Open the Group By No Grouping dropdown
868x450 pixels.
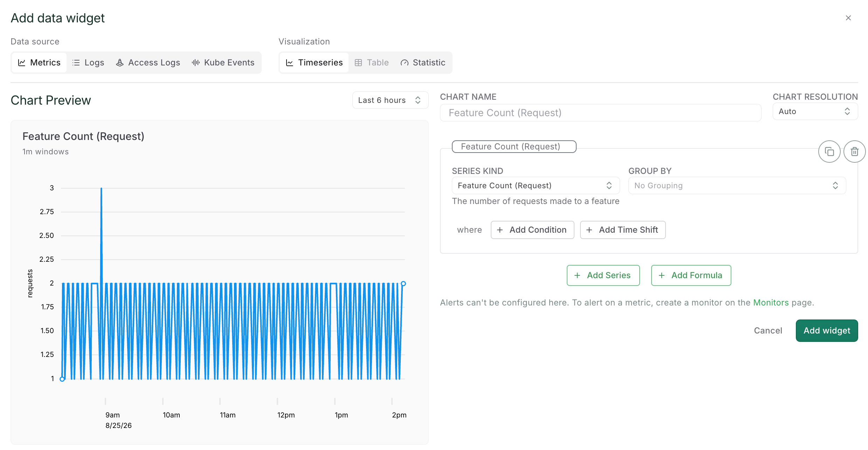tap(737, 185)
